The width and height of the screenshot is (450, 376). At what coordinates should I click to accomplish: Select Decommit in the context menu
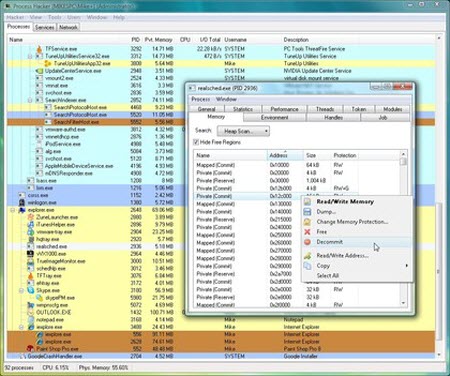[x=357, y=242]
